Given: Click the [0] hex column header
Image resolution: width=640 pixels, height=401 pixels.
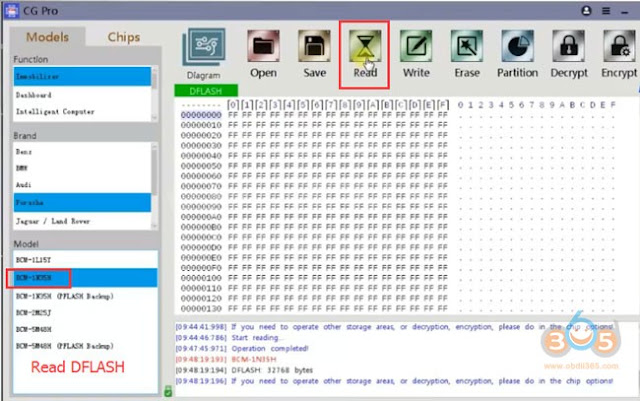Looking at the screenshot, I should click(x=233, y=105).
